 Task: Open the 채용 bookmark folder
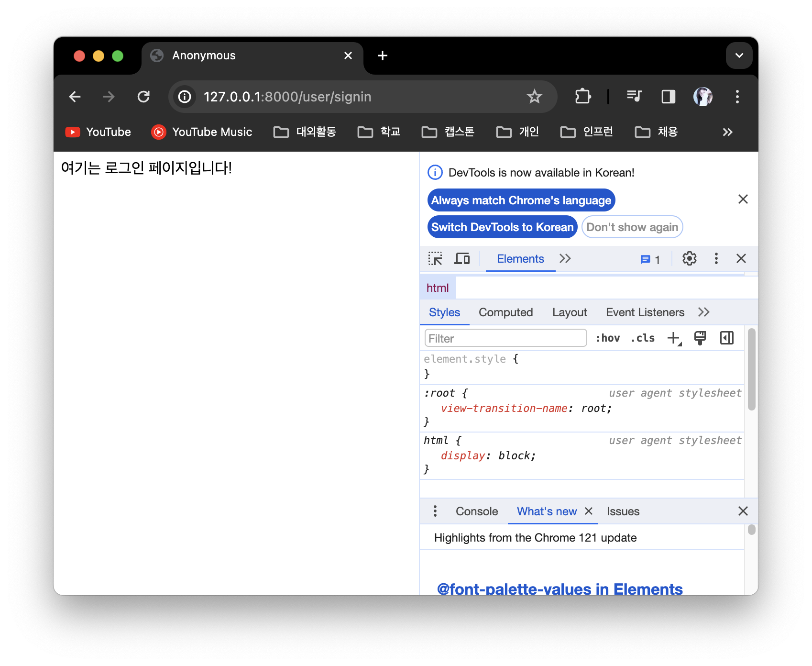click(x=657, y=132)
